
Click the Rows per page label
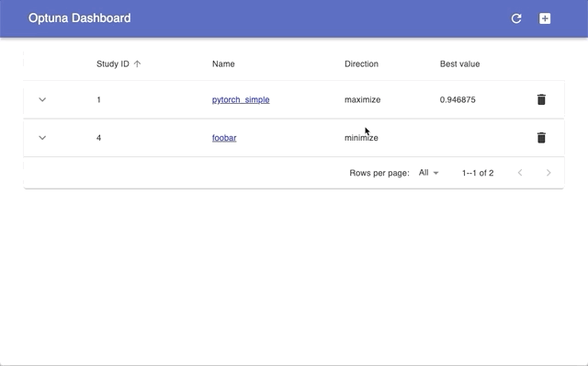(379, 173)
